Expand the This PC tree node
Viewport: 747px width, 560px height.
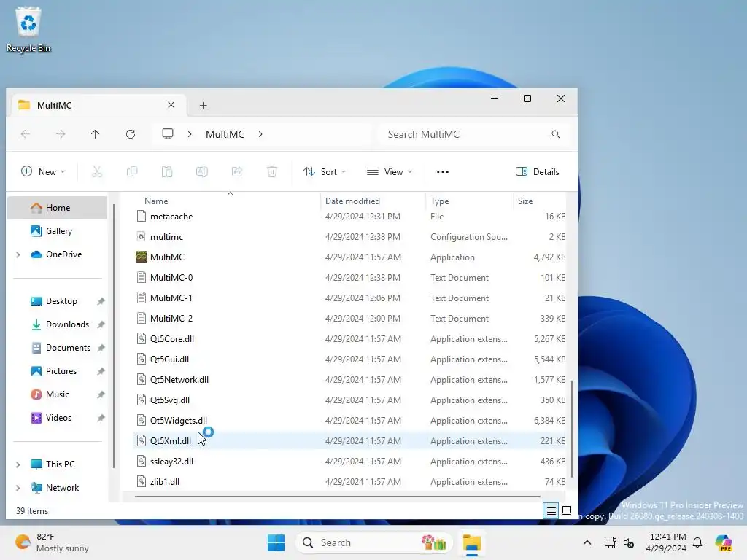(18, 464)
